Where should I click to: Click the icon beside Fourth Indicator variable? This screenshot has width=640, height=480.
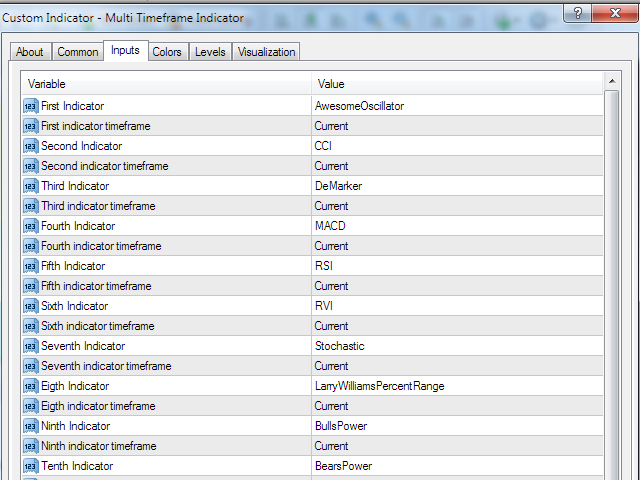coord(30,226)
